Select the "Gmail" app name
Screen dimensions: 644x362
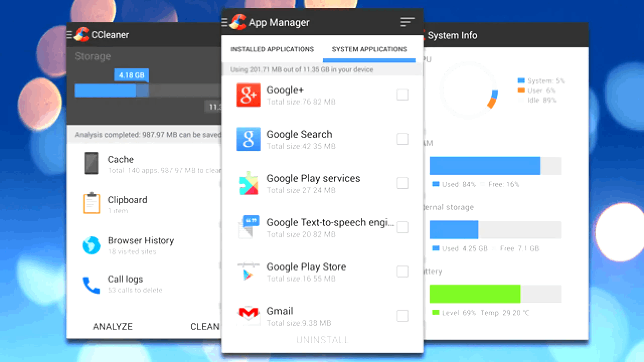click(x=280, y=311)
